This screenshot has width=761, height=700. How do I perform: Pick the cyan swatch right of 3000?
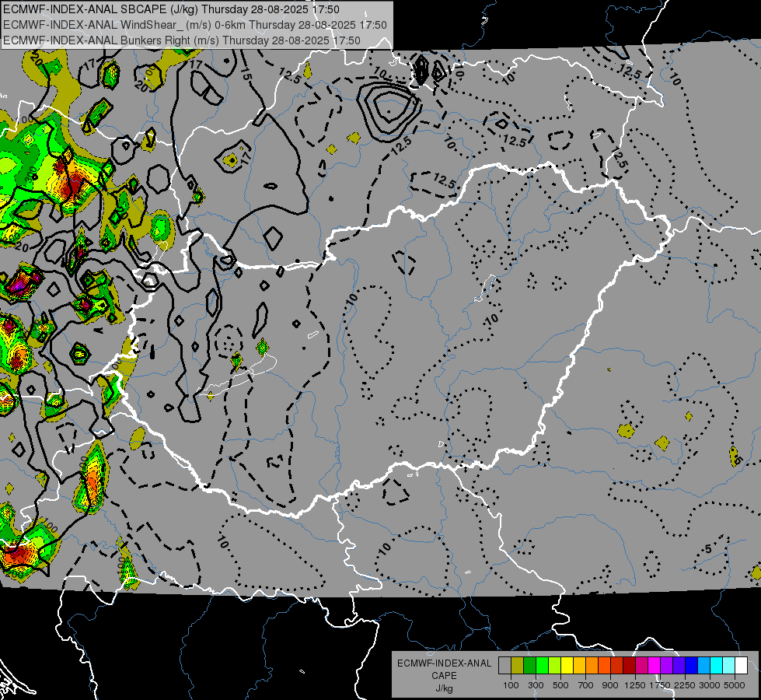tap(717, 666)
